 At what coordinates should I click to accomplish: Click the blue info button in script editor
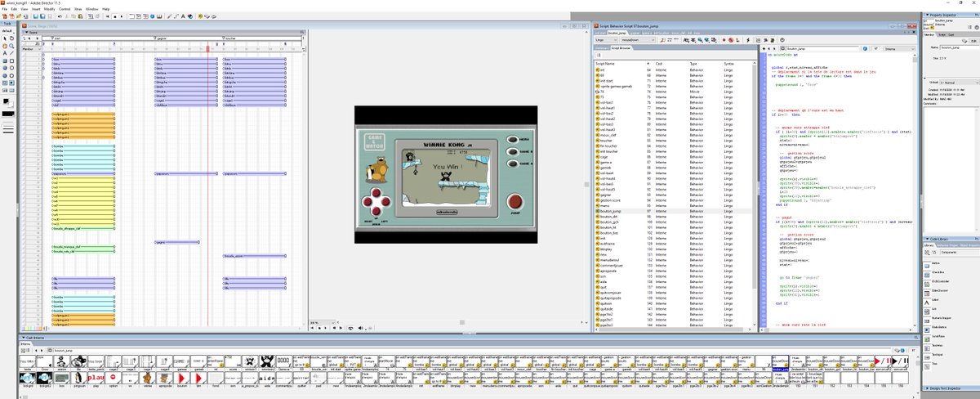point(865,49)
